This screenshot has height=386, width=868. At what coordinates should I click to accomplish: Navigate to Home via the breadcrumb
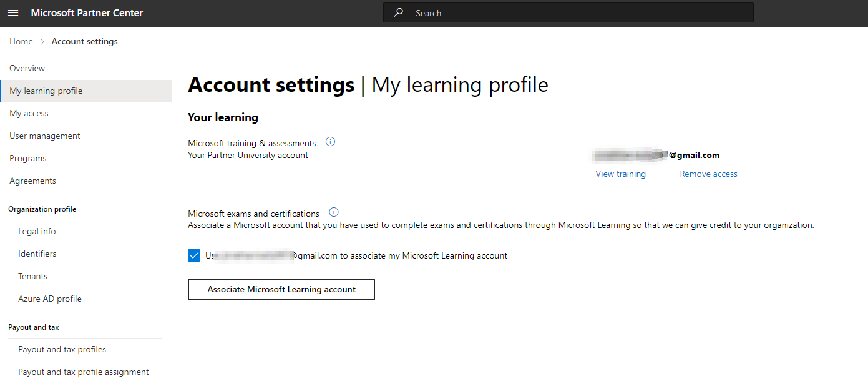click(x=21, y=41)
